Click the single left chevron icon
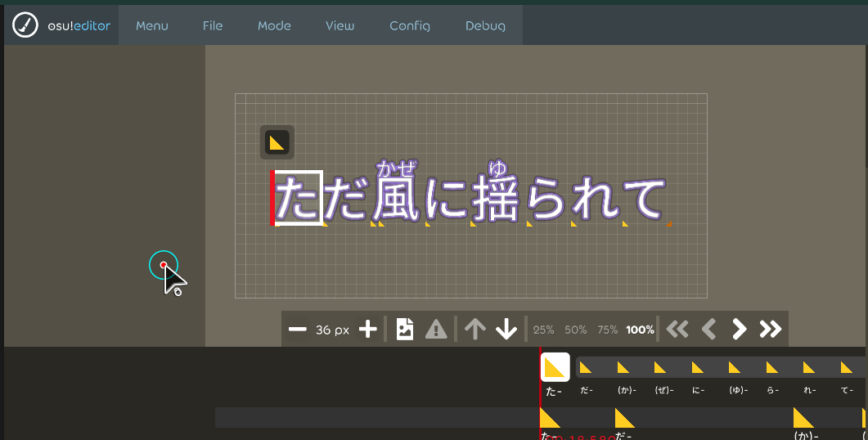The height and width of the screenshot is (440, 868). coord(709,330)
